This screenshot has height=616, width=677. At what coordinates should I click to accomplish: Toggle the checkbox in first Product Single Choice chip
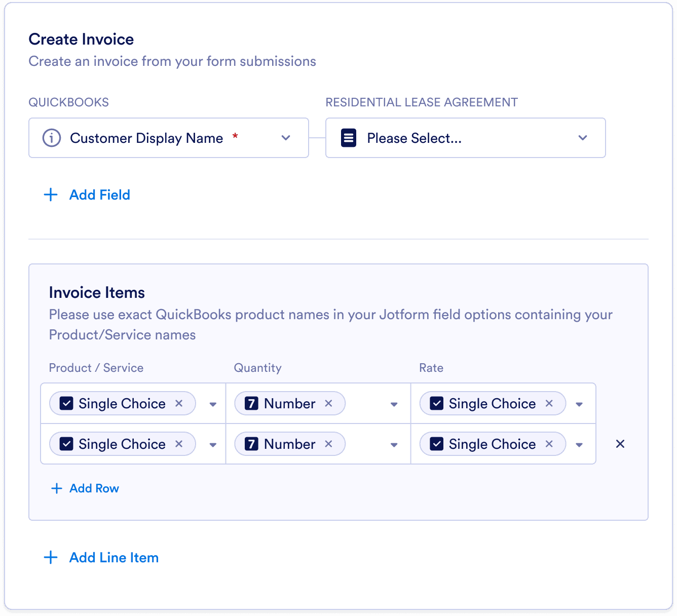65,403
